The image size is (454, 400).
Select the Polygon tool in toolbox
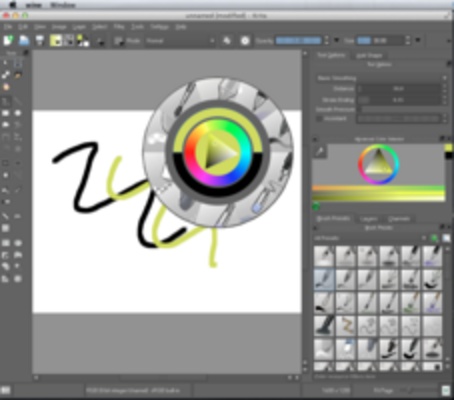click(x=6, y=125)
